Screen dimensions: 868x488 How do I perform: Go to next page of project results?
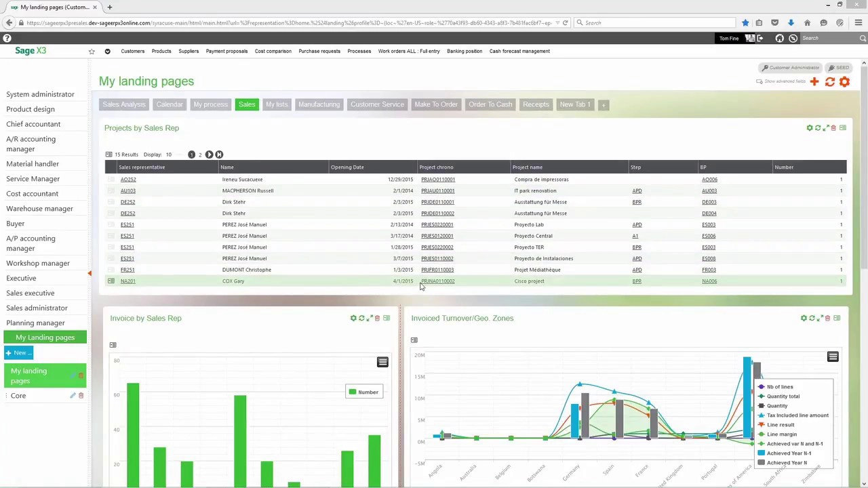[209, 155]
